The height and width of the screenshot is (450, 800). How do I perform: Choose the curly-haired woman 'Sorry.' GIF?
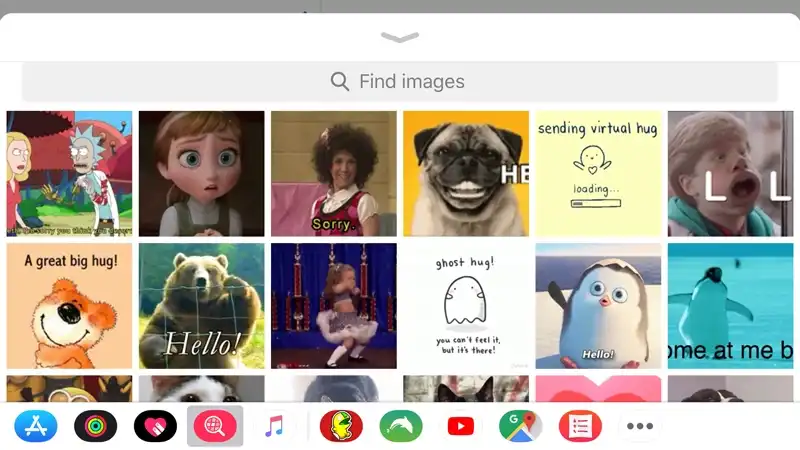click(334, 173)
